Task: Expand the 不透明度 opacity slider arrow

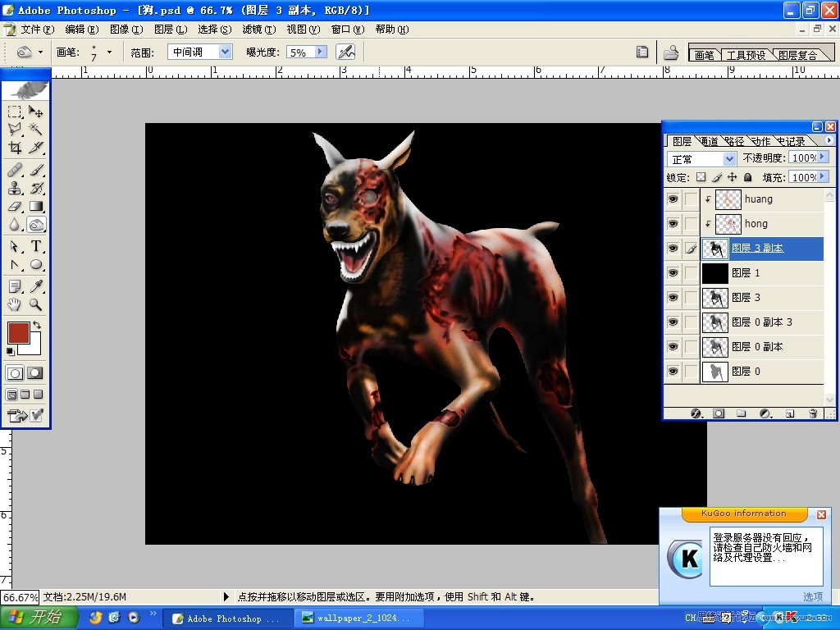Action: click(823, 157)
